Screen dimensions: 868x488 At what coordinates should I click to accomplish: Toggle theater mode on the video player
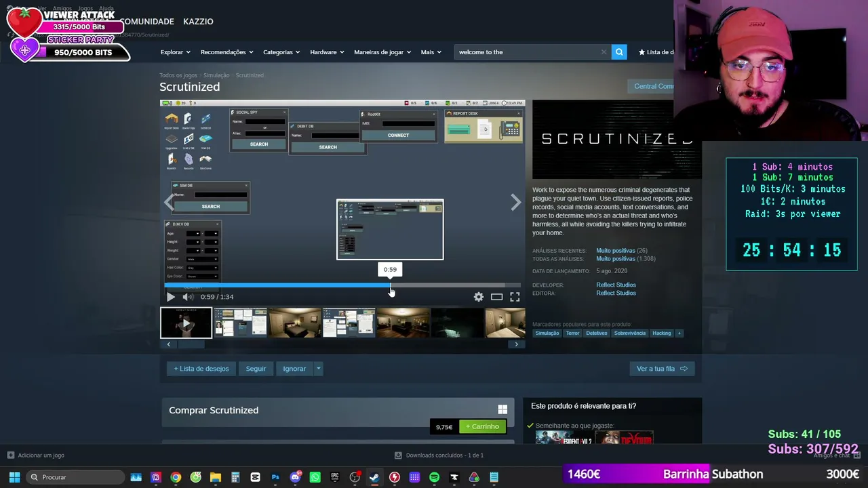pos(497,297)
